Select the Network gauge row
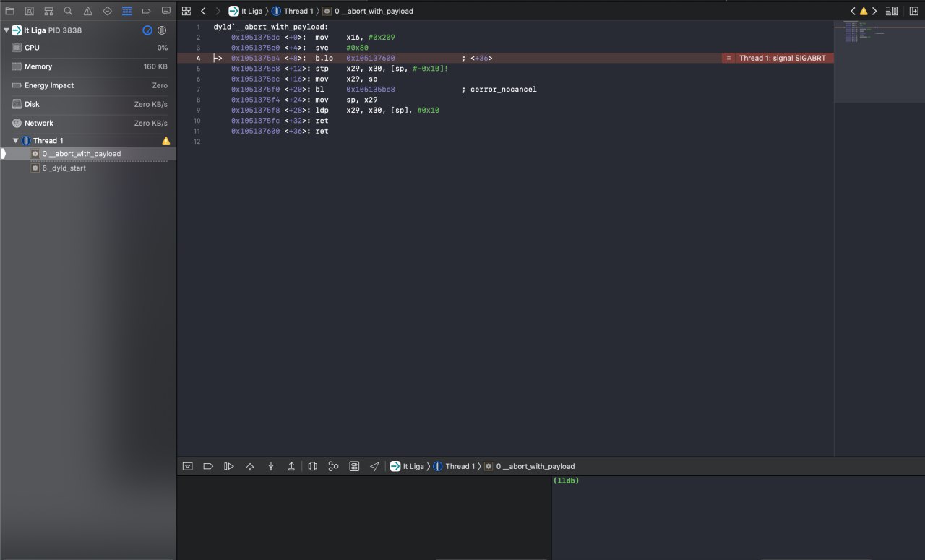 (88, 123)
